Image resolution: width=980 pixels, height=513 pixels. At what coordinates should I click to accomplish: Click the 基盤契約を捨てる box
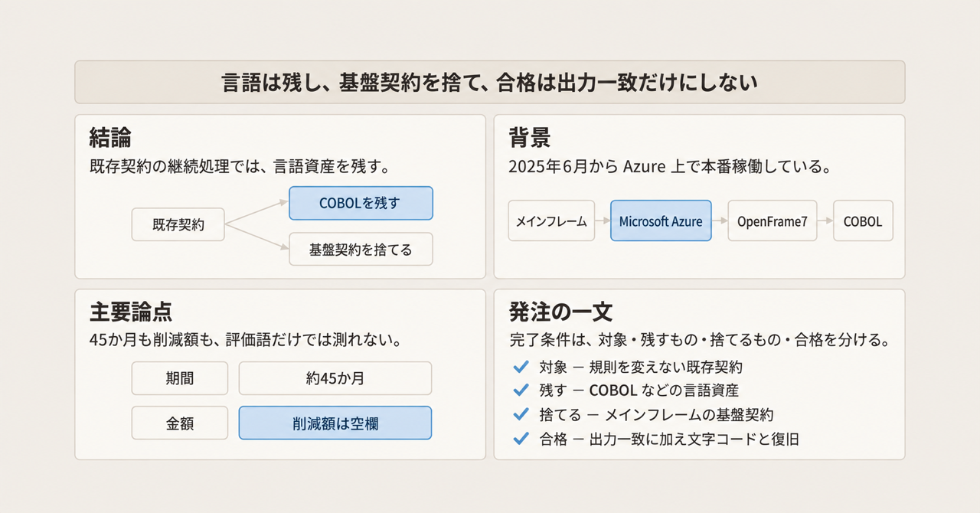click(361, 249)
